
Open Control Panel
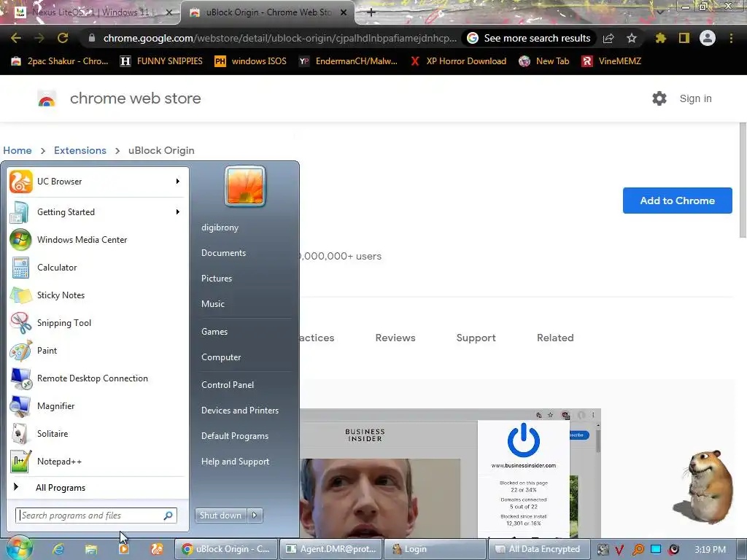pos(228,385)
